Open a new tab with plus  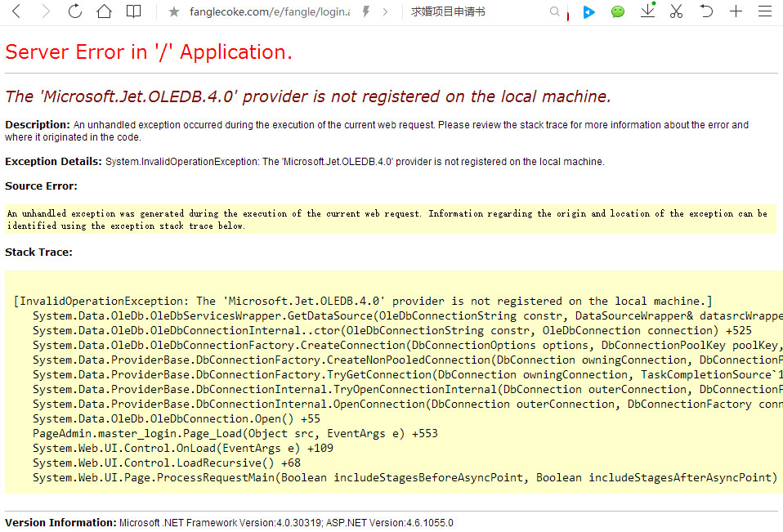(x=736, y=11)
